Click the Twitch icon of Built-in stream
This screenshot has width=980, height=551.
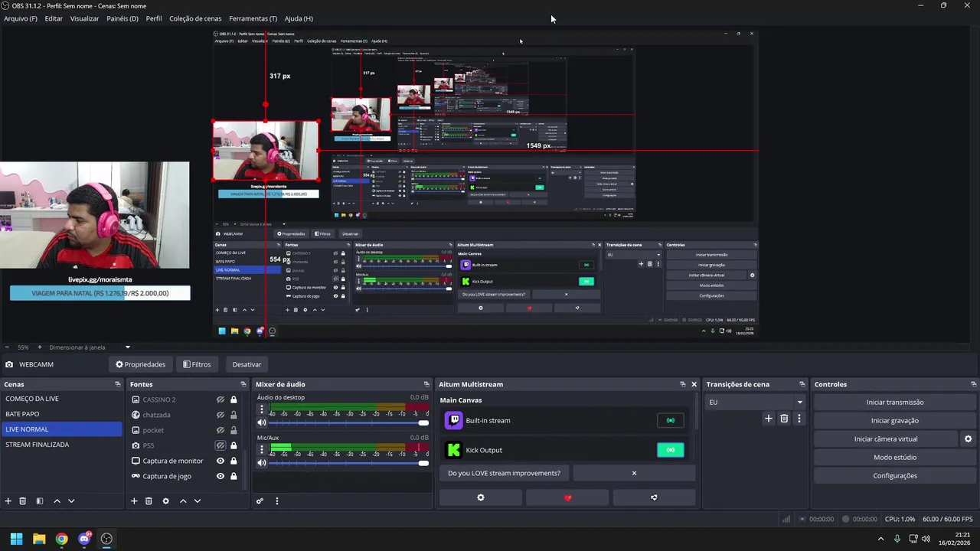pos(454,420)
